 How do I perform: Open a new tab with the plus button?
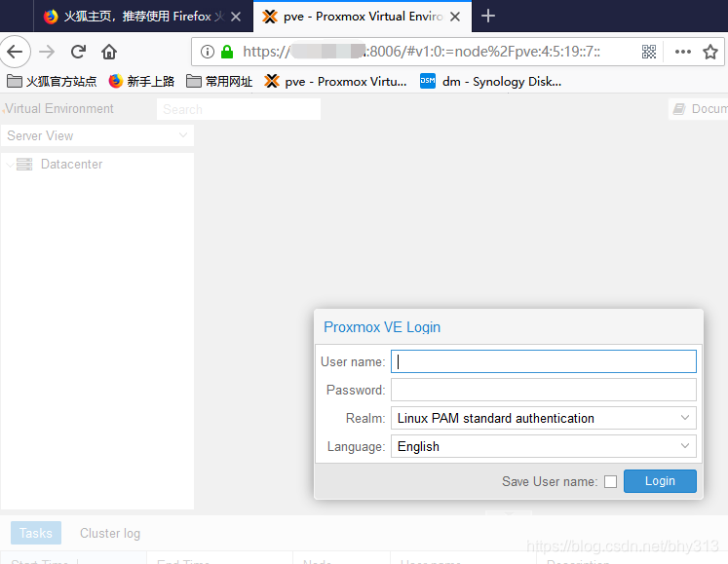(x=488, y=17)
